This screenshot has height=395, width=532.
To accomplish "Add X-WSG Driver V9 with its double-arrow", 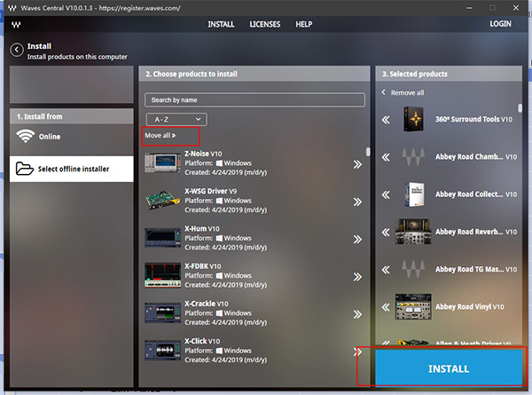I will tap(357, 202).
